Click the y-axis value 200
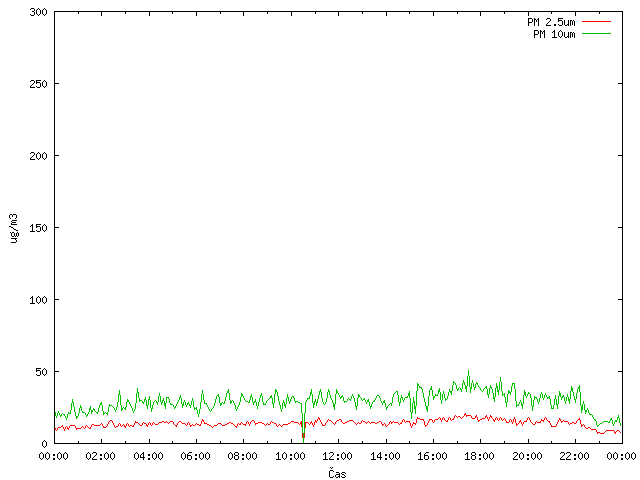The image size is (640, 480). (38, 156)
